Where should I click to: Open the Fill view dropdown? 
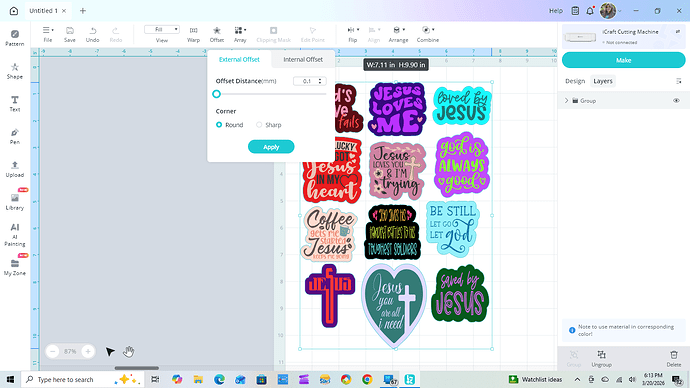161,29
